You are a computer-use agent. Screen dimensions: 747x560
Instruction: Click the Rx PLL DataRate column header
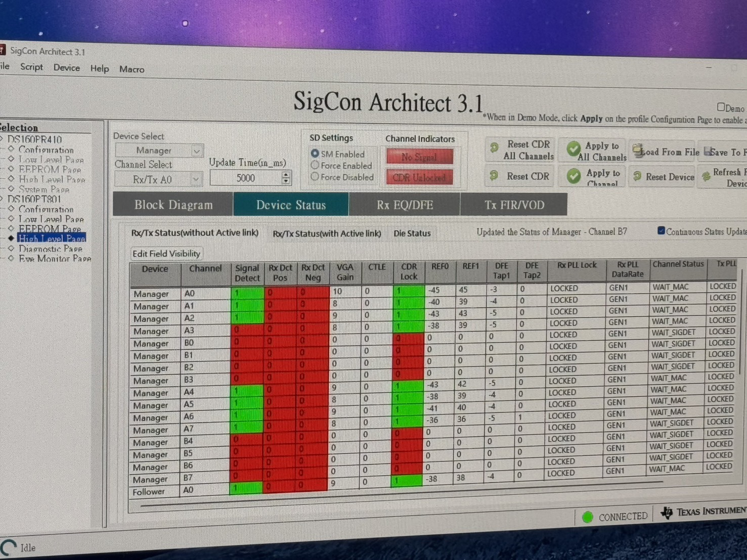pos(627,269)
